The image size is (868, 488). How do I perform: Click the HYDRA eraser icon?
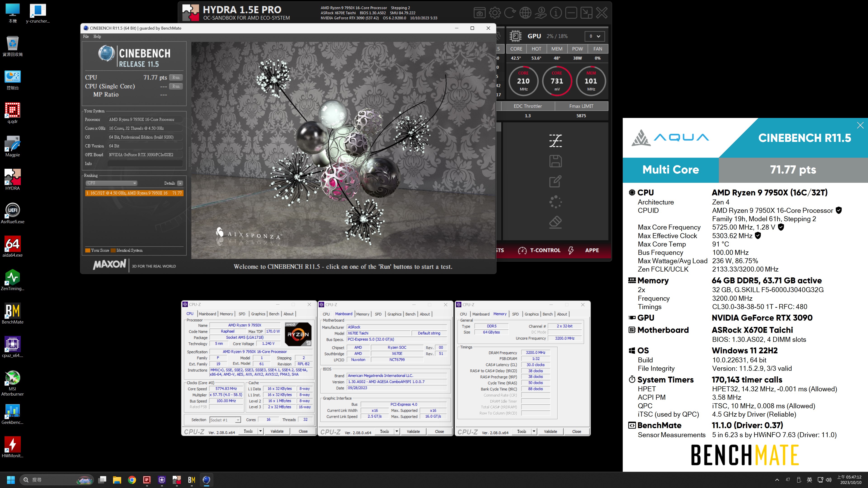click(x=555, y=222)
